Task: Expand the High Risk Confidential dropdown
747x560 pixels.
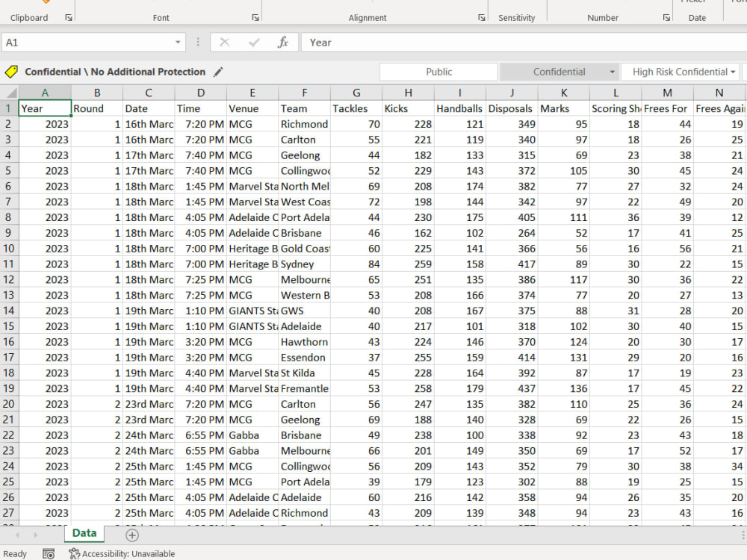Action: 734,72
